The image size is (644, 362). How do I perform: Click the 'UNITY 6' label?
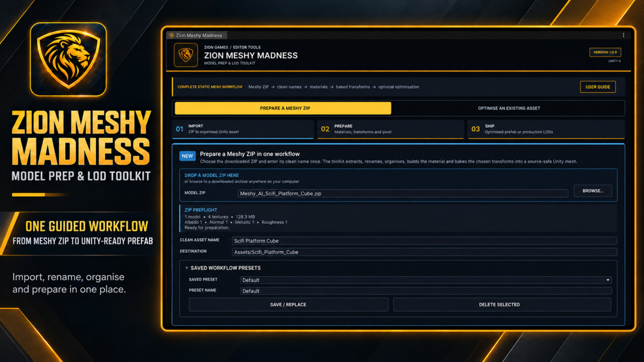tap(614, 61)
